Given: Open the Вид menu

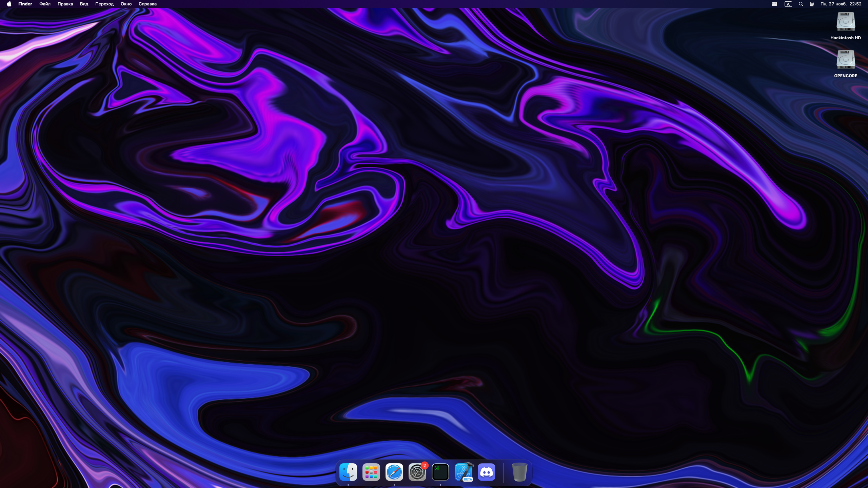Looking at the screenshot, I should [x=84, y=4].
